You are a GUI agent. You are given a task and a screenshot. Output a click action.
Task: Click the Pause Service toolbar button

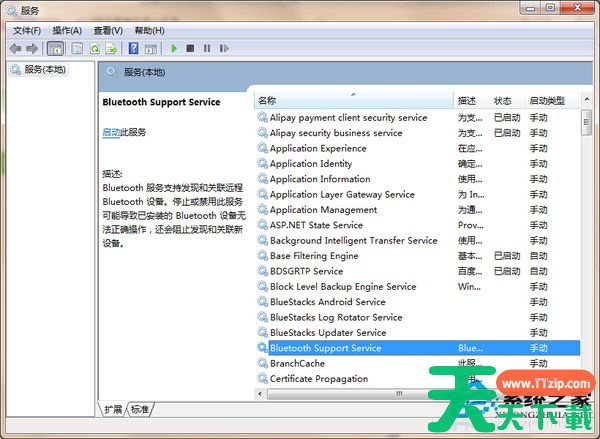tap(207, 48)
